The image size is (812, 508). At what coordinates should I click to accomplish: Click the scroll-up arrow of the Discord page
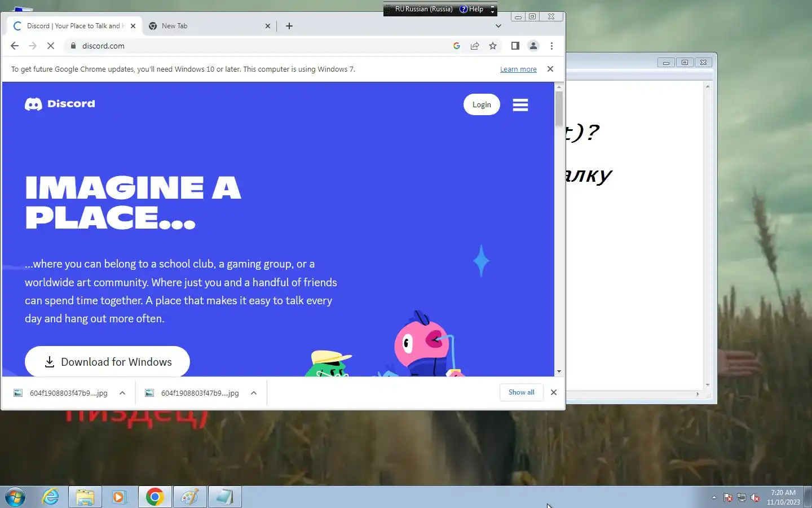tap(559, 86)
